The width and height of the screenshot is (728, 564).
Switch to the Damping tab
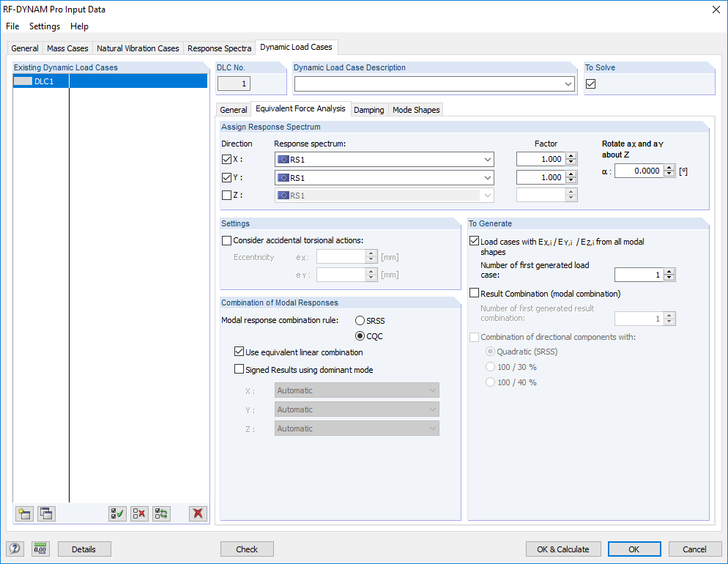[x=369, y=109]
